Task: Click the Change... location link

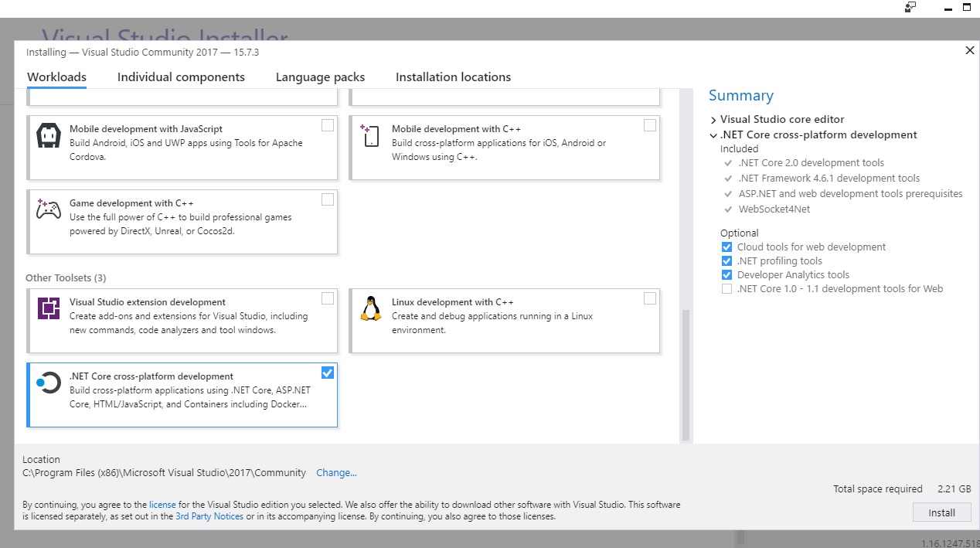Action: [336, 473]
